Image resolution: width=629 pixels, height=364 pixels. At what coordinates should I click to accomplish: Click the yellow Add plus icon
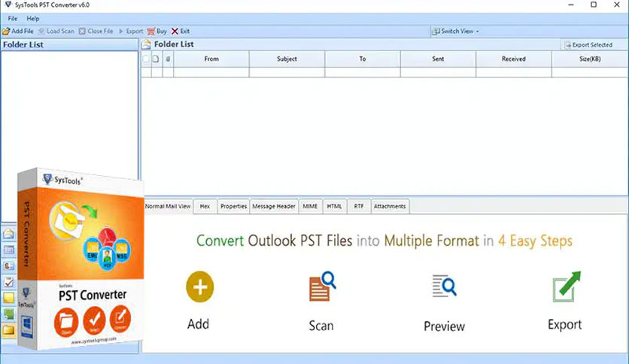(x=200, y=287)
